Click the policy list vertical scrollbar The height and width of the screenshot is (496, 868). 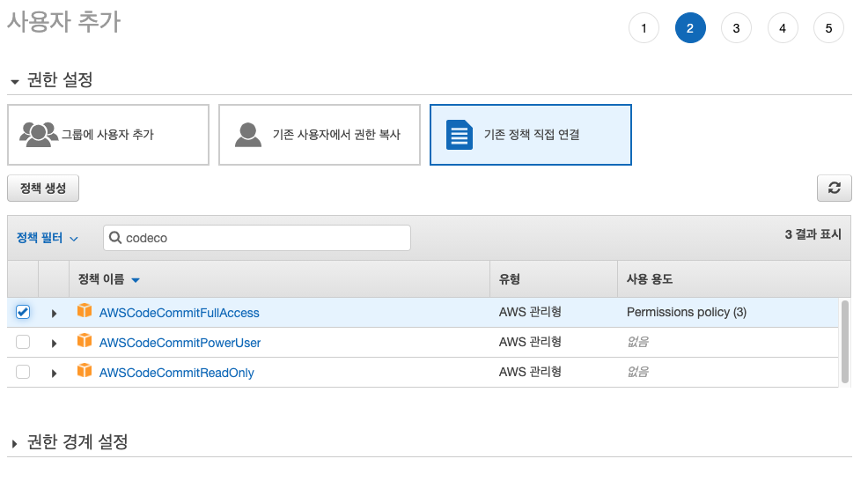[845, 341]
